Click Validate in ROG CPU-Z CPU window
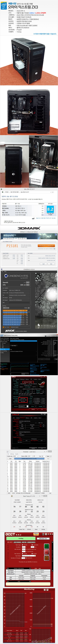This screenshot has height=644, width=58. pyautogui.click(x=33, y=409)
